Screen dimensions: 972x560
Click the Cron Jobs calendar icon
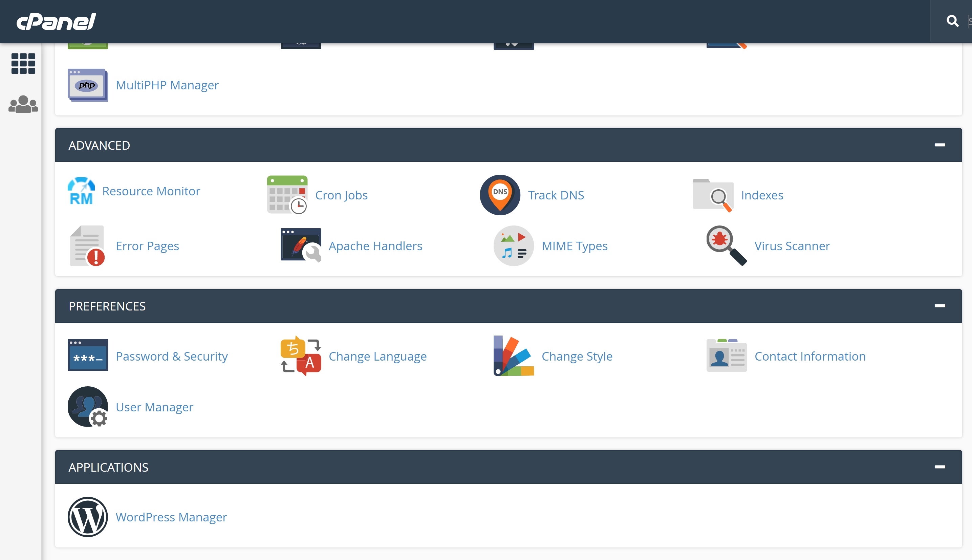coord(287,195)
